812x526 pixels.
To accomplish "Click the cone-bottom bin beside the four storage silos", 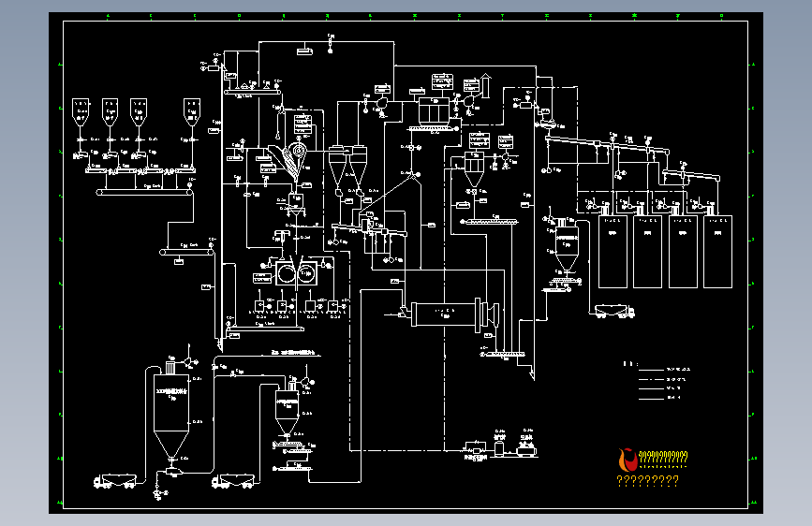I will tap(567, 249).
